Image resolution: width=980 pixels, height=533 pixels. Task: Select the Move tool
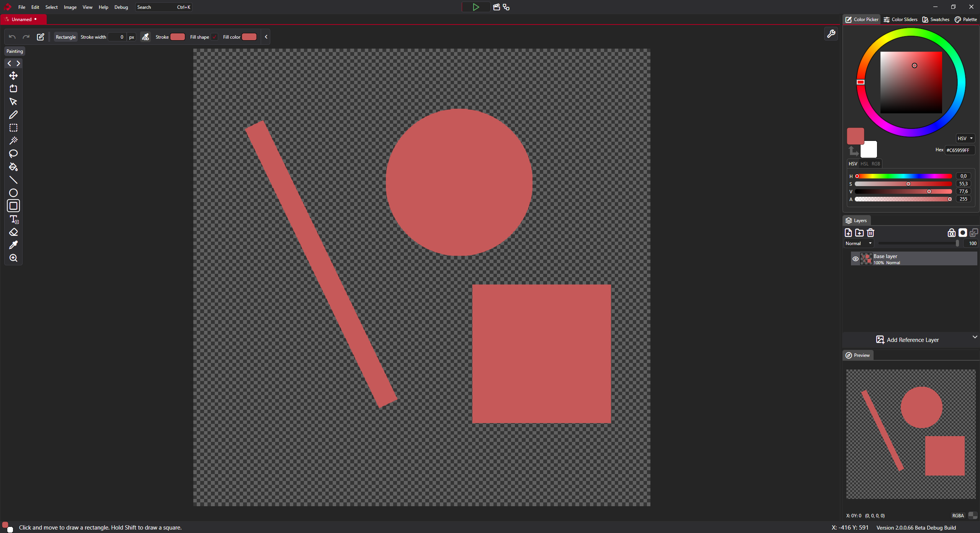pyautogui.click(x=13, y=76)
